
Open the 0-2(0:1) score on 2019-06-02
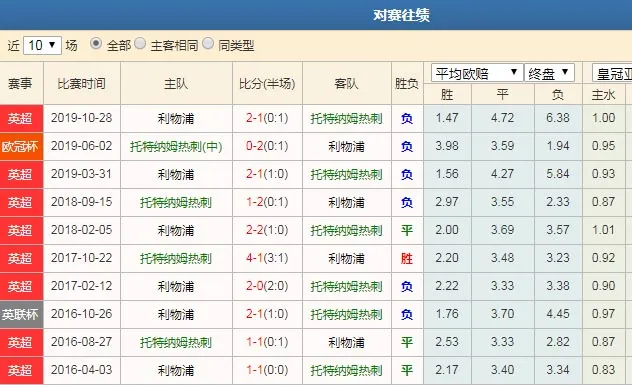coord(267,146)
